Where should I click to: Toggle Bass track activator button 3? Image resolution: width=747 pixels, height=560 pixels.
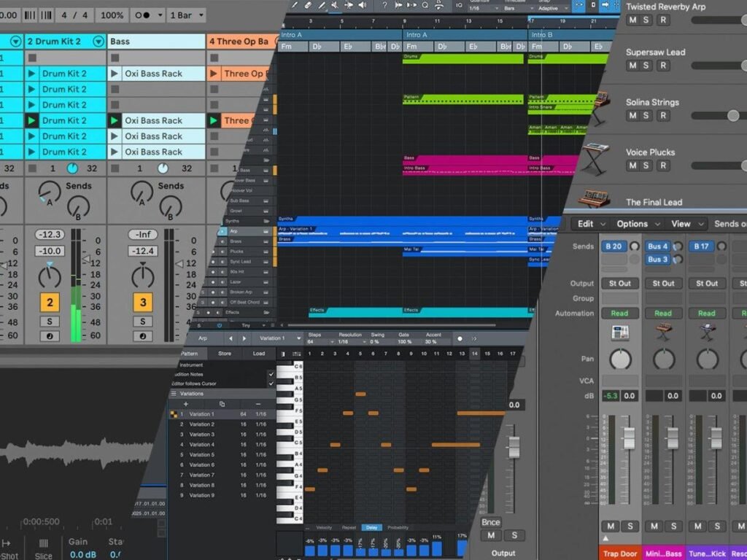143,303
